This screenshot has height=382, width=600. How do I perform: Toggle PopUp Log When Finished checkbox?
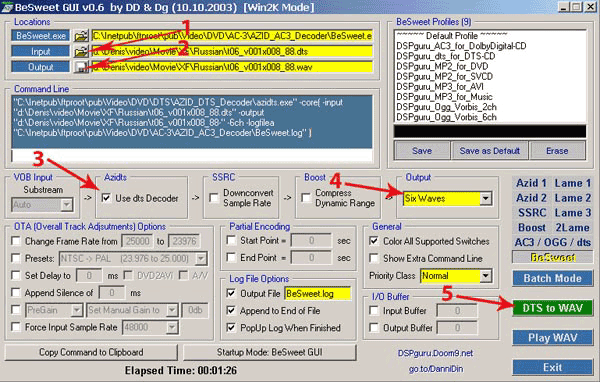[x=231, y=328]
